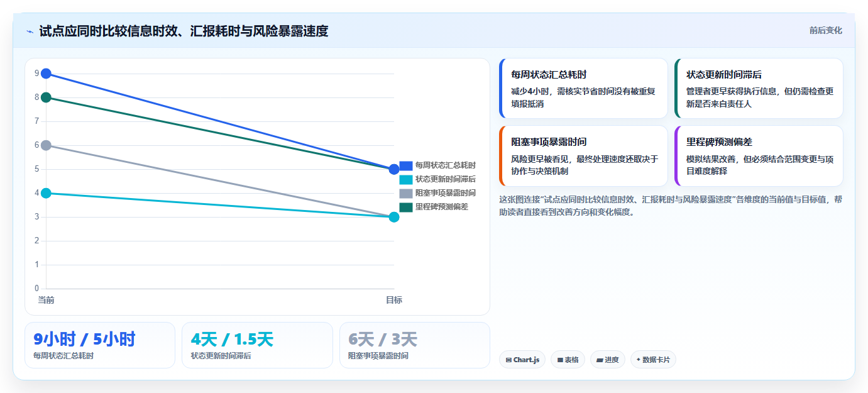
Task: Click the paragraph beginning 这张图连接
Action: pyautogui.click(x=671, y=206)
